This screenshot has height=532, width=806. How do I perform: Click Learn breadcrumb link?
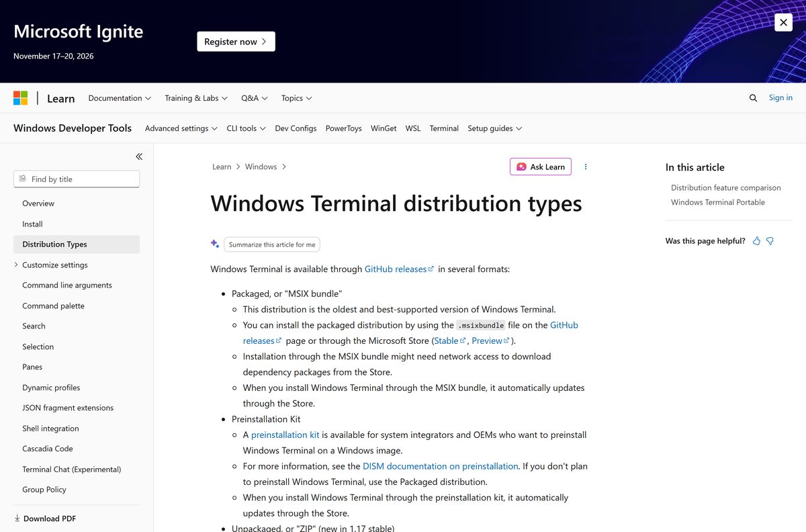(x=222, y=167)
